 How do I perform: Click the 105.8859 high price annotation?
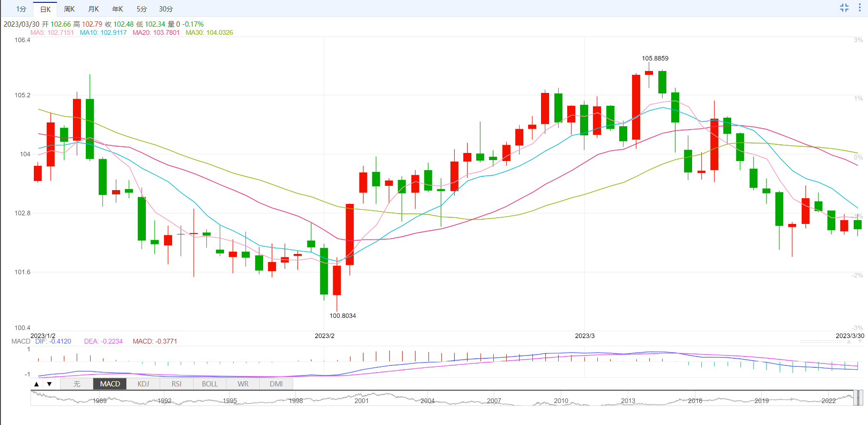655,58
